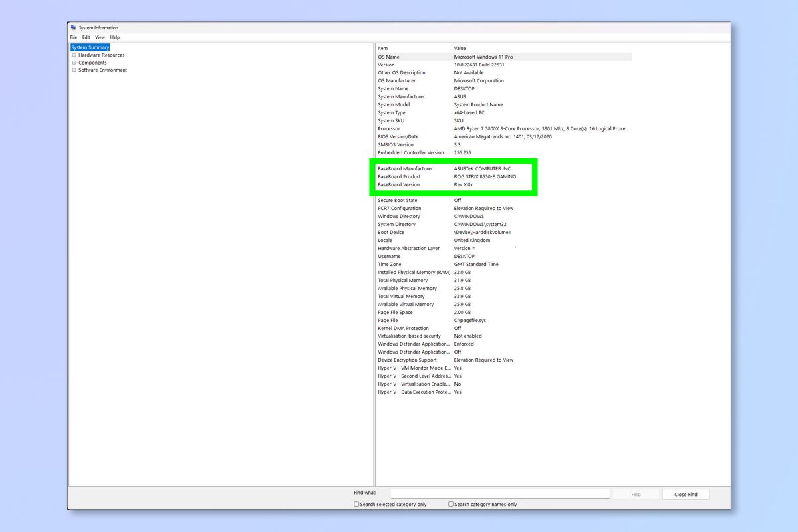Click the Close Find button

(686, 494)
